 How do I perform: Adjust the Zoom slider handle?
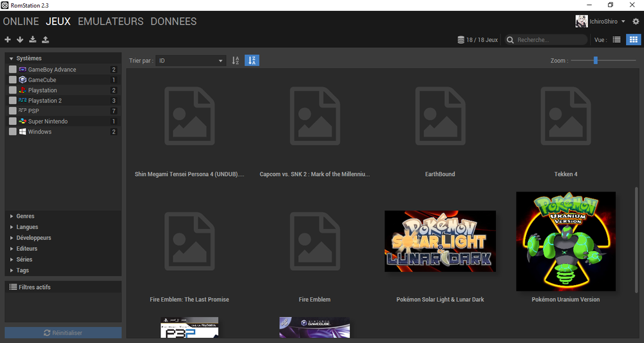coord(595,61)
